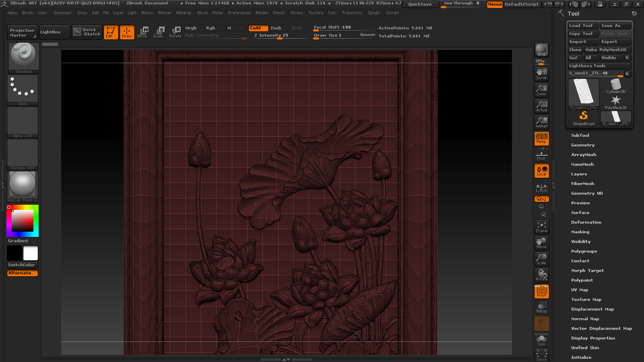Select the Scale mode in top shelf

pyautogui.click(x=159, y=32)
